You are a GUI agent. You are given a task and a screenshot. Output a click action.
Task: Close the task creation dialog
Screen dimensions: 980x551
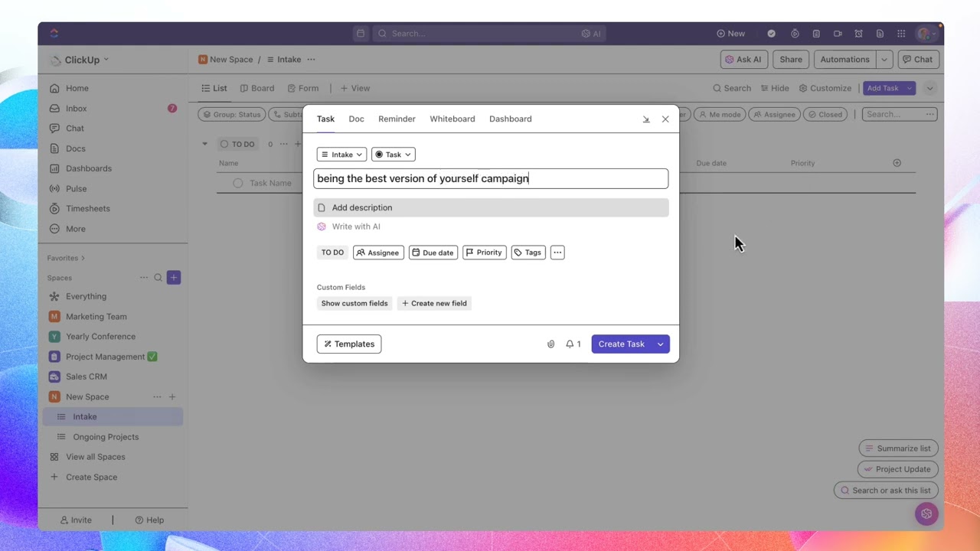pos(665,119)
